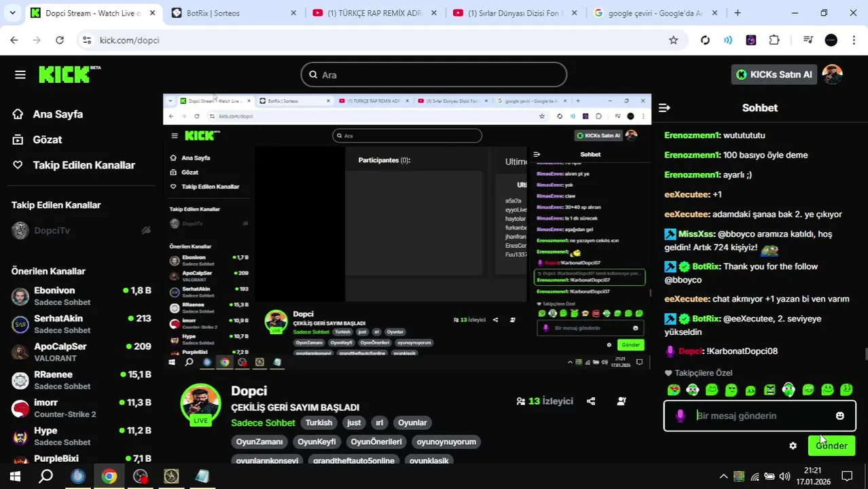The width and height of the screenshot is (868, 489).
Task: Click the MissXss username in chat
Action: click(696, 234)
